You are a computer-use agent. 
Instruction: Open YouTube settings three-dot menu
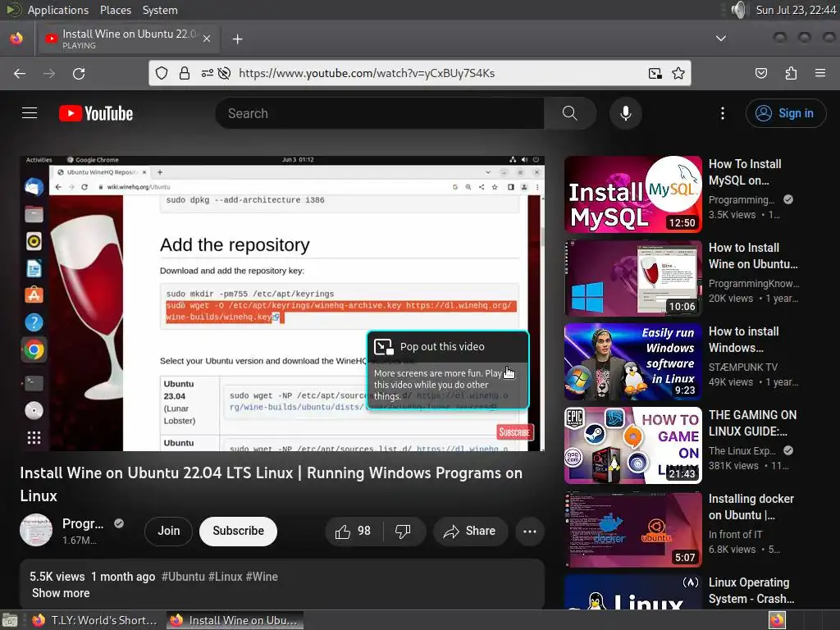pyautogui.click(x=723, y=113)
